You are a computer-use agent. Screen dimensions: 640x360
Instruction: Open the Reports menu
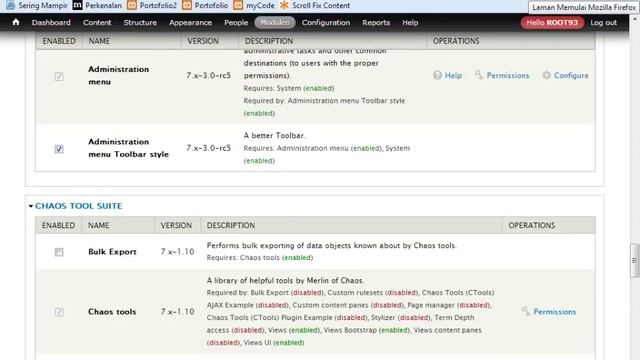pos(376,22)
